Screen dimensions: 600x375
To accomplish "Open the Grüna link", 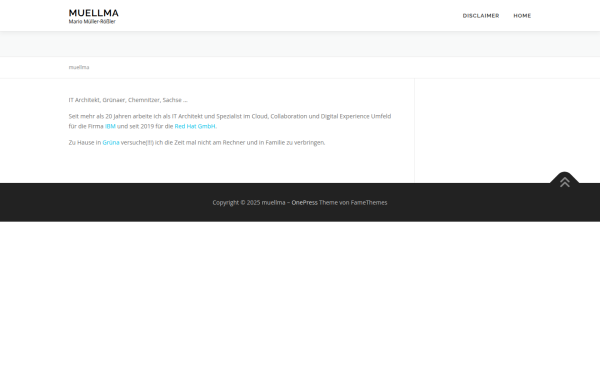I will coord(111,142).
